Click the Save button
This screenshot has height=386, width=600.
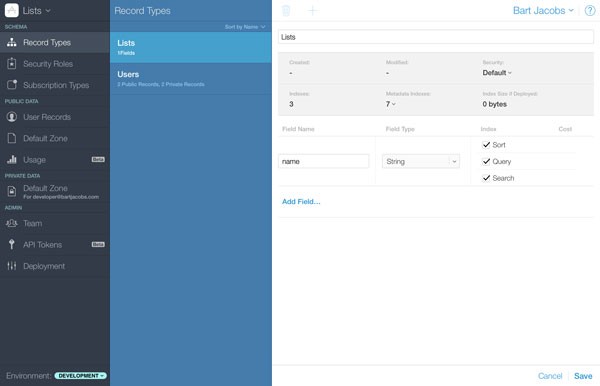(583, 376)
